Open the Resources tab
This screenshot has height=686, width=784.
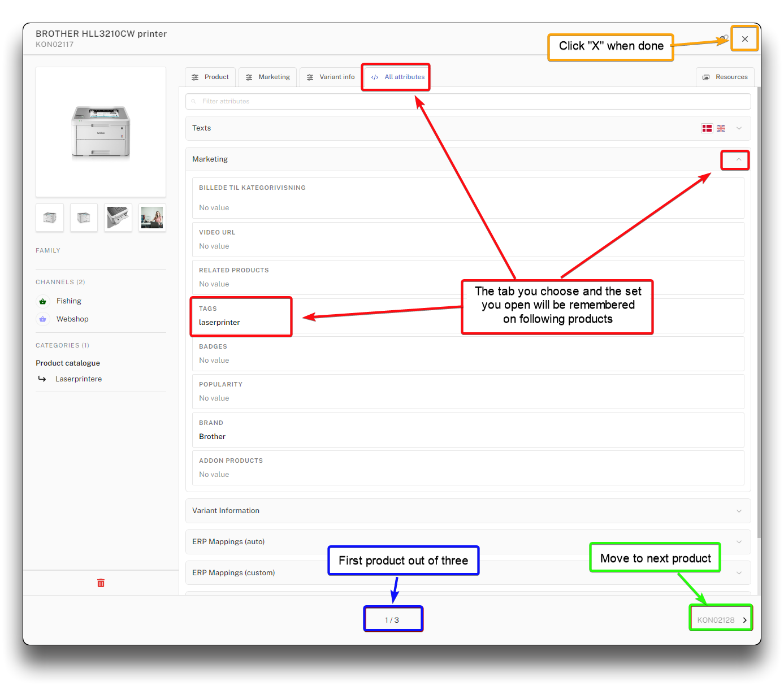point(725,77)
